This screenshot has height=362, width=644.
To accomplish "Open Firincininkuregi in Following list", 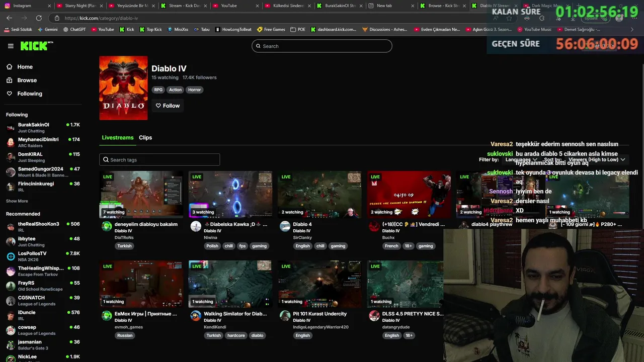I will coord(43,187).
